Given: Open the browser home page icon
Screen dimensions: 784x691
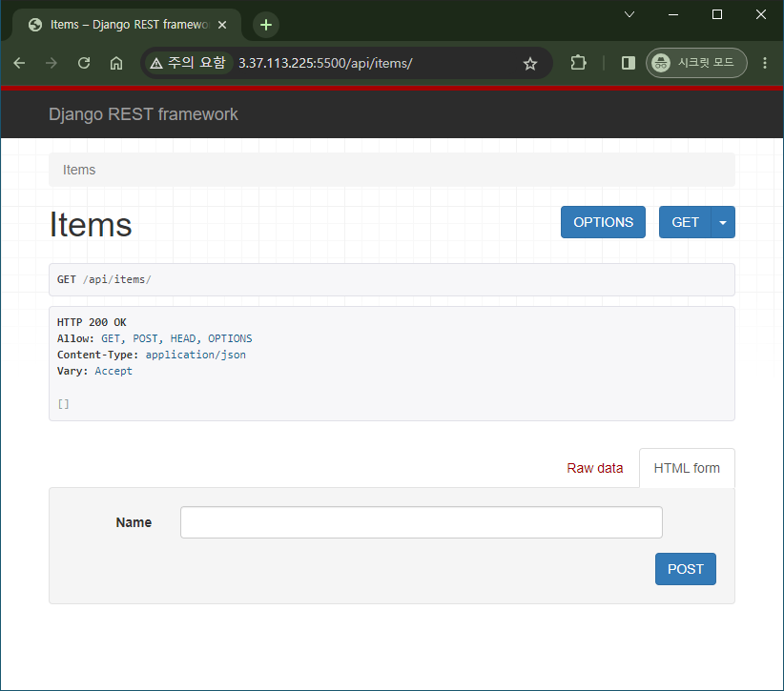Looking at the screenshot, I should tap(116, 63).
